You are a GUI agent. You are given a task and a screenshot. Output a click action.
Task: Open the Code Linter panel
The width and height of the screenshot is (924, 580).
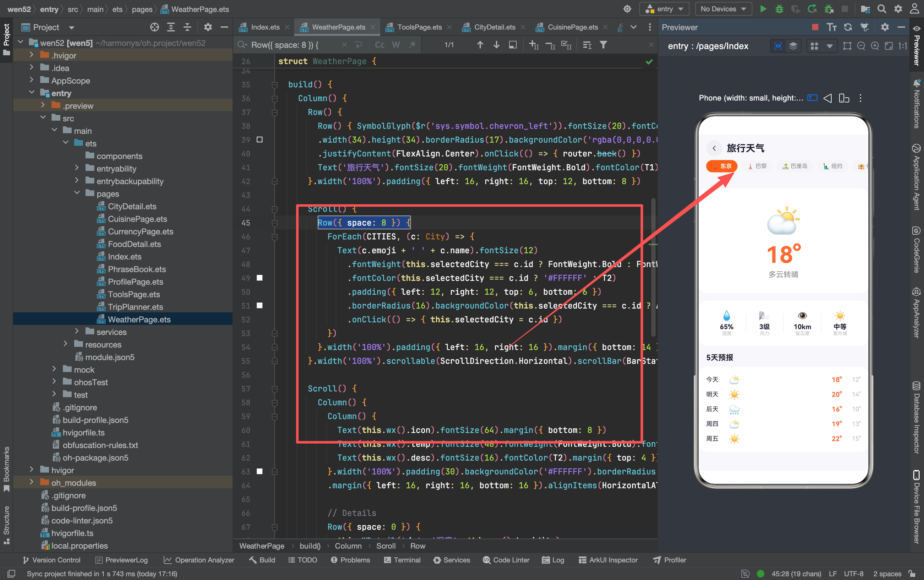pos(506,560)
